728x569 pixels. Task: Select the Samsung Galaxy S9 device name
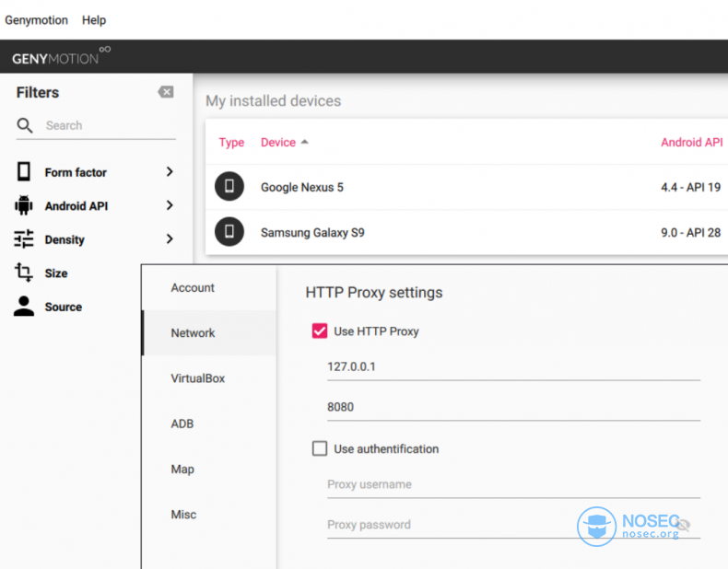click(312, 232)
